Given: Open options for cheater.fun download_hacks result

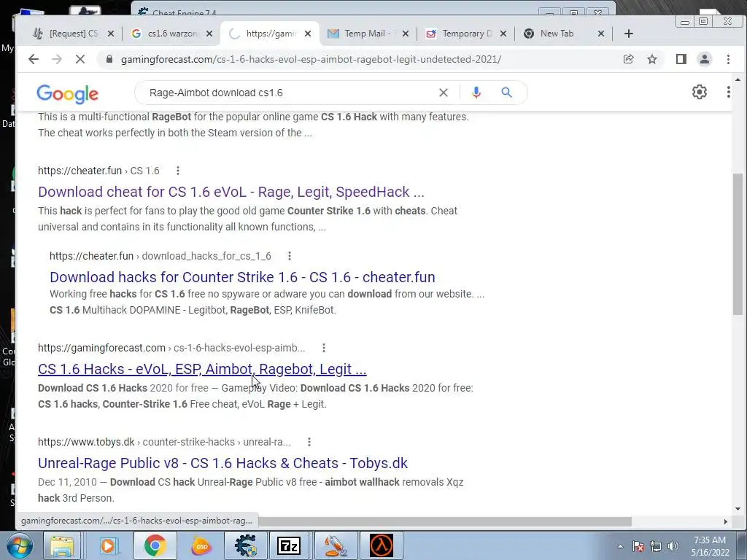Looking at the screenshot, I should pyautogui.click(x=289, y=256).
